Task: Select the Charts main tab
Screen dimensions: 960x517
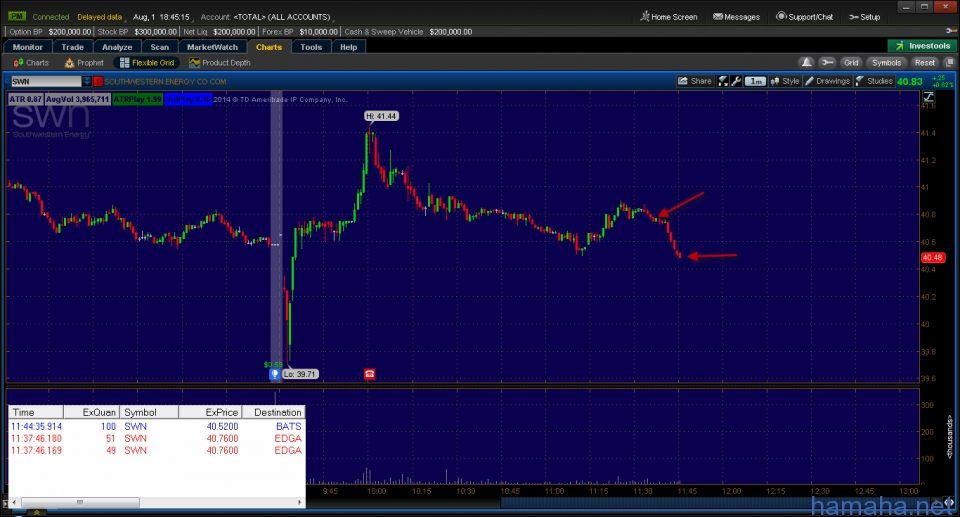Action: click(269, 47)
